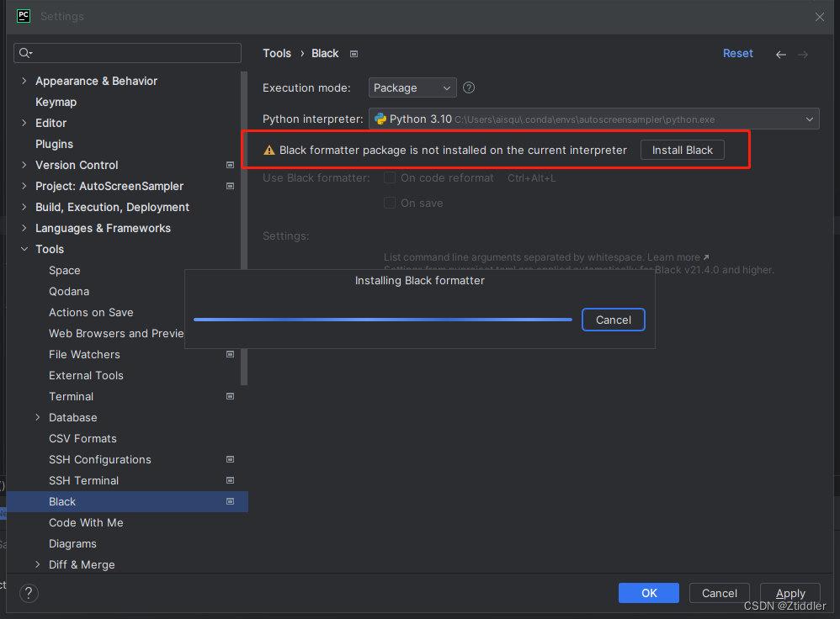
Task: Select Code With Me in the tree
Action: (x=86, y=522)
